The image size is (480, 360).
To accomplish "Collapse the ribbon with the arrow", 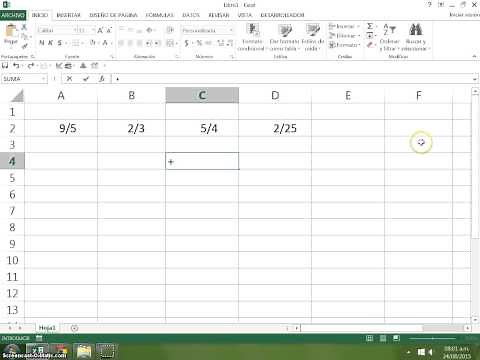I will [x=474, y=56].
